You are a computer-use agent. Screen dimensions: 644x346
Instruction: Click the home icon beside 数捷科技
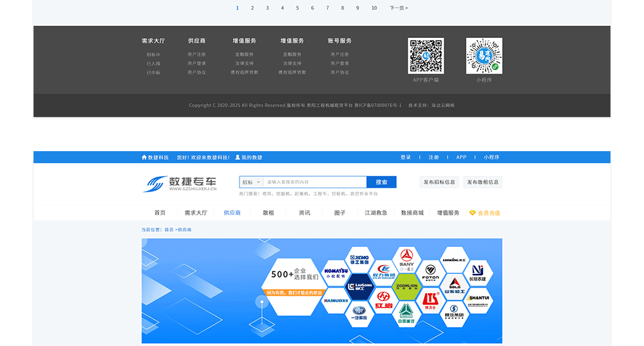(144, 157)
